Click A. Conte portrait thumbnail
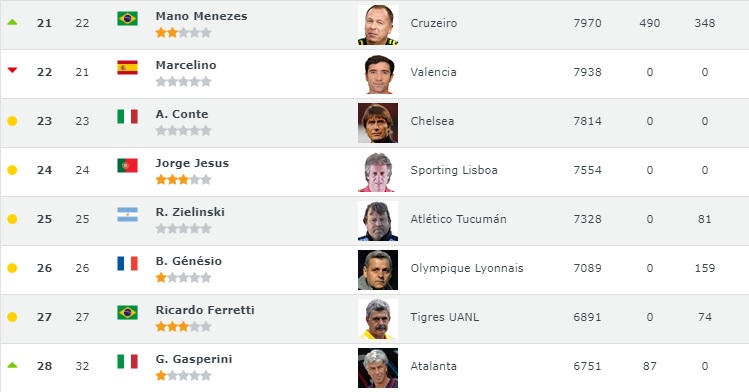Screen dimensions: 749x392 (x=378, y=123)
